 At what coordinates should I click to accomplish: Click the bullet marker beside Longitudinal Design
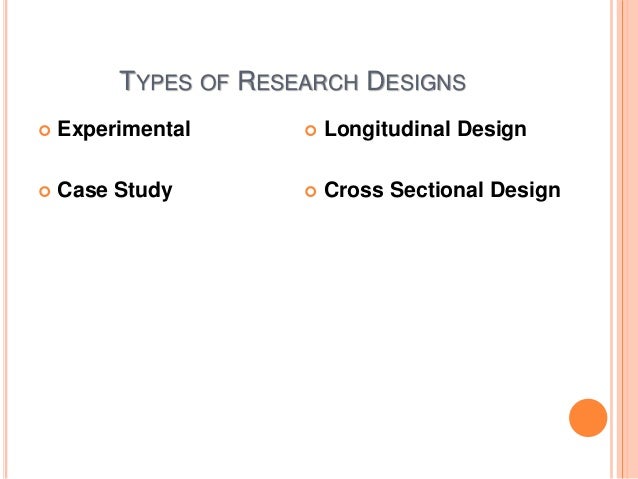(x=307, y=130)
